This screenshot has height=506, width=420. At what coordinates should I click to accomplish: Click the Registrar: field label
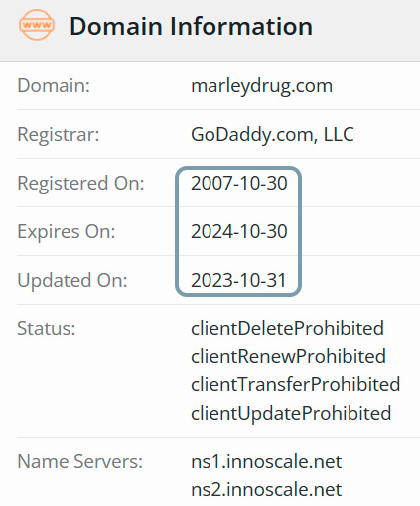click(59, 135)
